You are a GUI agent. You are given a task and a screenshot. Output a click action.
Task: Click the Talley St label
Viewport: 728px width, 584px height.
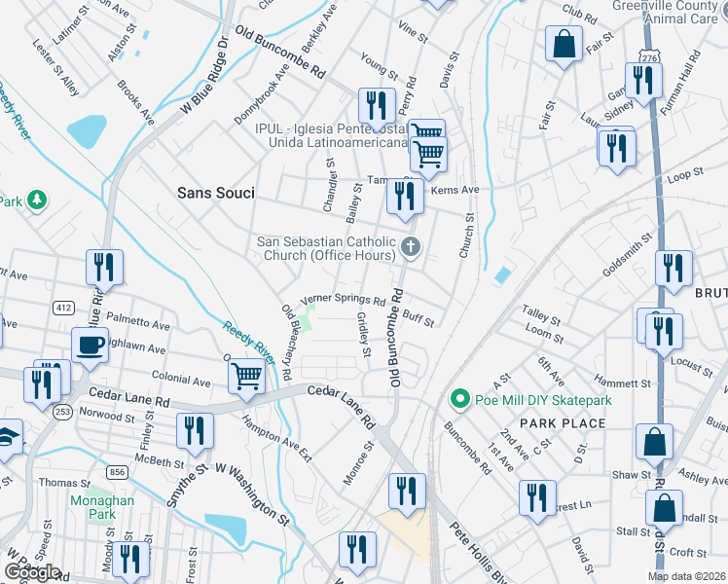pyautogui.click(x=541, y=315)
